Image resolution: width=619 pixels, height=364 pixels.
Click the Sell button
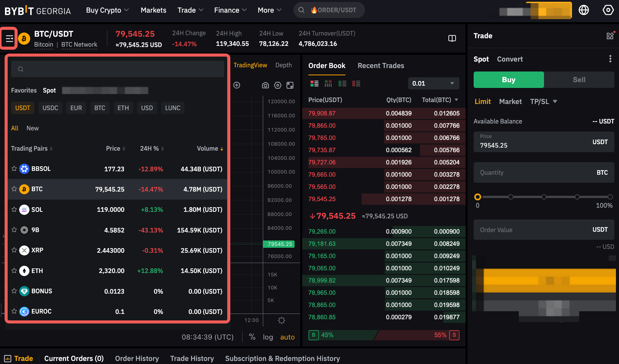pos(579,80)
